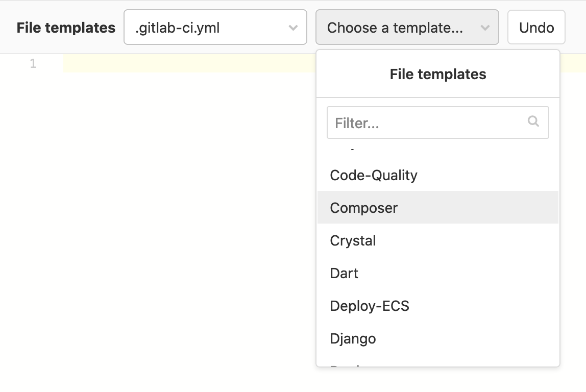Select the Code-Quality template
586x392 pixels.
(374, 175)
